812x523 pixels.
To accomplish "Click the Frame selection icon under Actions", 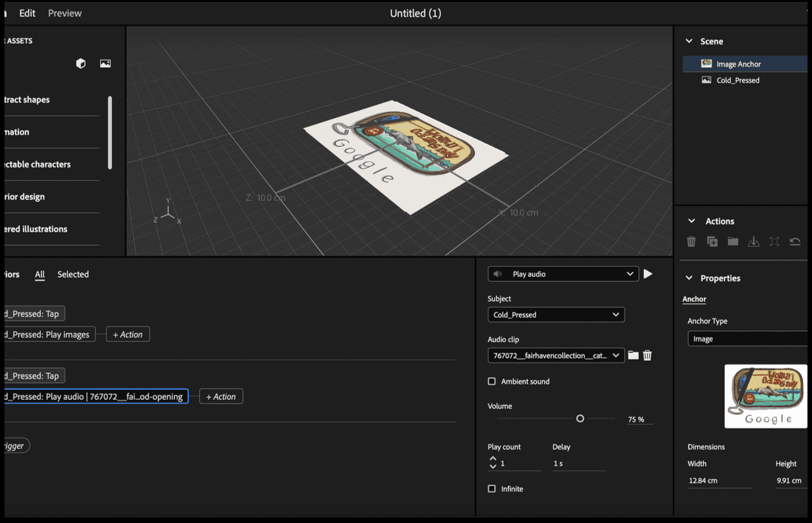I will coord(774,242).
